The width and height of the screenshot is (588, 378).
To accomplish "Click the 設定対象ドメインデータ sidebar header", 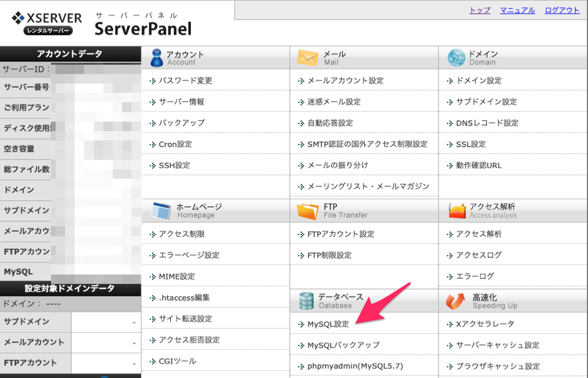I will point(70,289).
